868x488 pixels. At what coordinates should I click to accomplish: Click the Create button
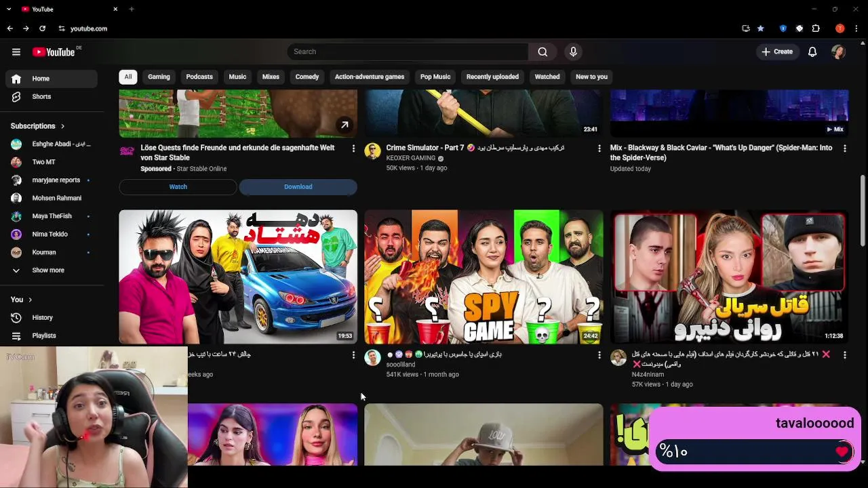[777, 52]
